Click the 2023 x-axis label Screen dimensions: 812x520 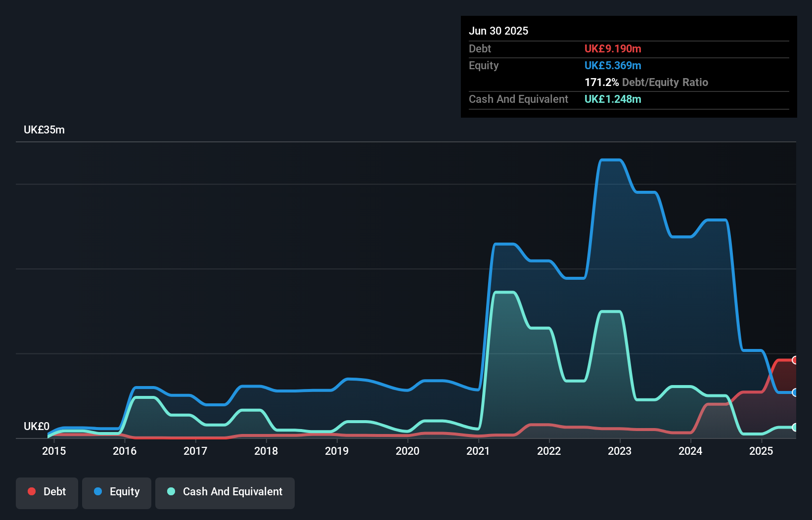pos(620,451)
